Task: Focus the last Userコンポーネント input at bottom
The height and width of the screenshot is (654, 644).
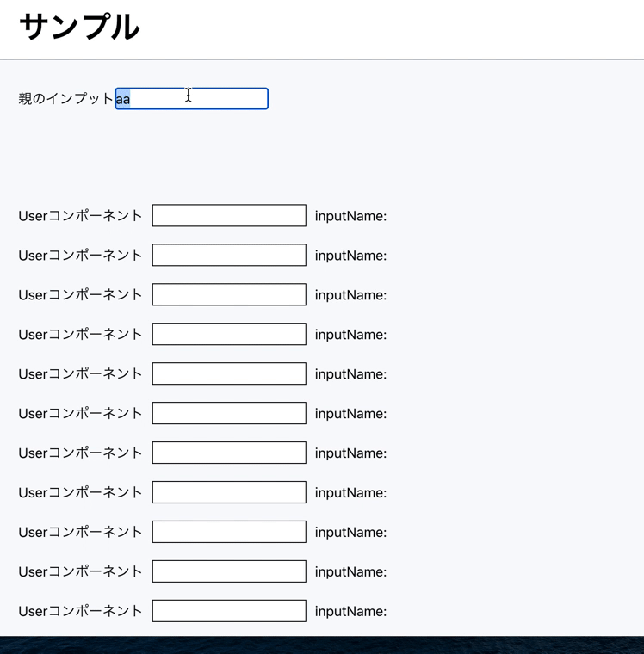Action: pos(229,611)
